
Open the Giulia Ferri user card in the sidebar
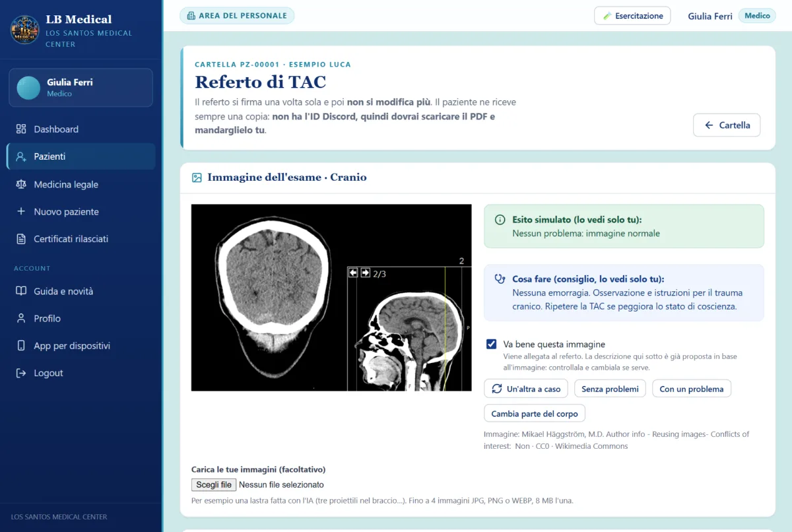81,88
